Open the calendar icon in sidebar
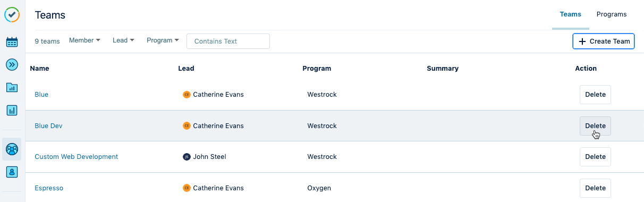The height and width of the screenshot is (202, 644). 12,42
